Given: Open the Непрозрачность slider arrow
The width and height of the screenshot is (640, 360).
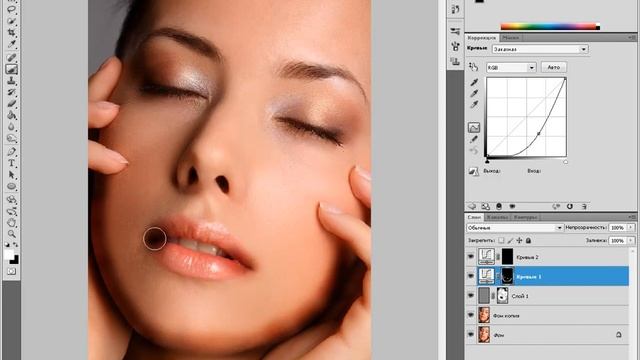Looking at the screenshot, I should point(631,228).
